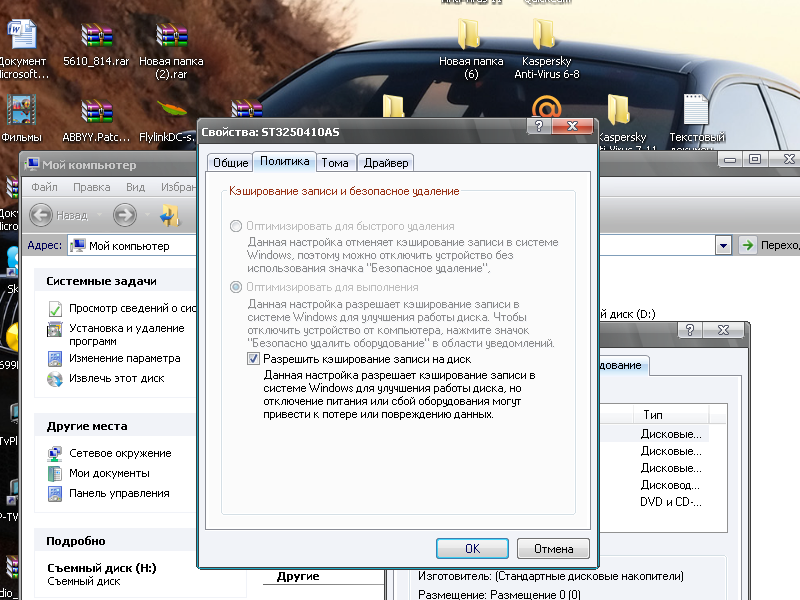
Task: Click the Back arrow icon in My Computer
Action: [42, 214]
